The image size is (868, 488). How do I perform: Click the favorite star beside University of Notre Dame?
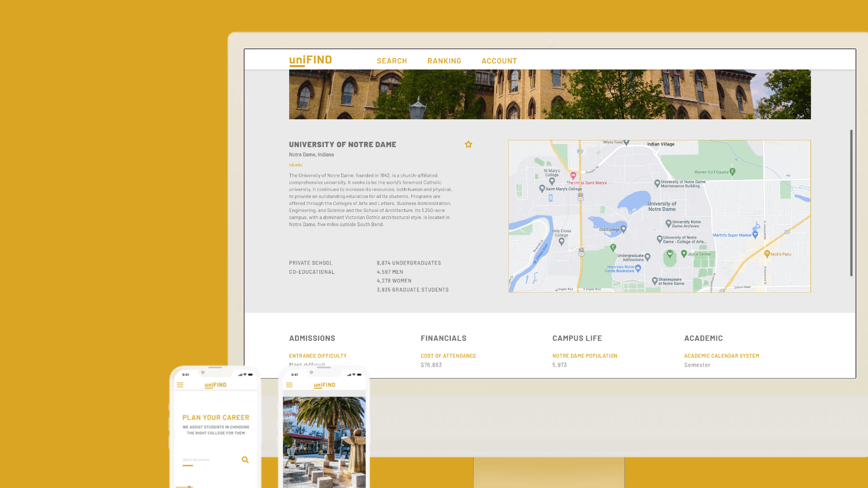click(468, 144)
